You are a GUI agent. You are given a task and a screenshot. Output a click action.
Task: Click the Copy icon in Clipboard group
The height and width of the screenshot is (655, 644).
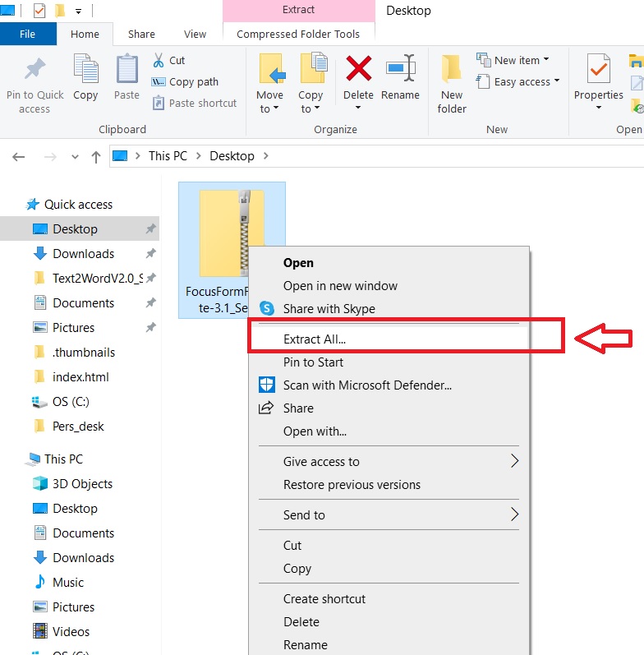[85, 68]
